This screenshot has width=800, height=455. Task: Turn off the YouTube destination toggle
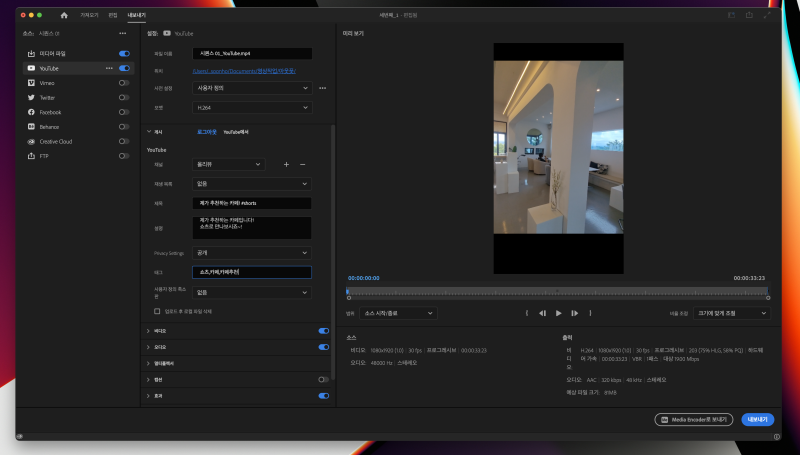pos(124,68)
